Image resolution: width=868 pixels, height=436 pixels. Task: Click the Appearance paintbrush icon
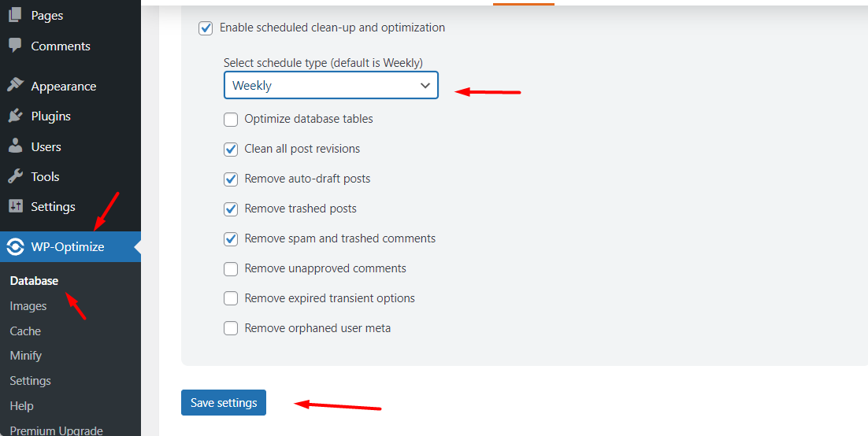click(x=15, y=86)
